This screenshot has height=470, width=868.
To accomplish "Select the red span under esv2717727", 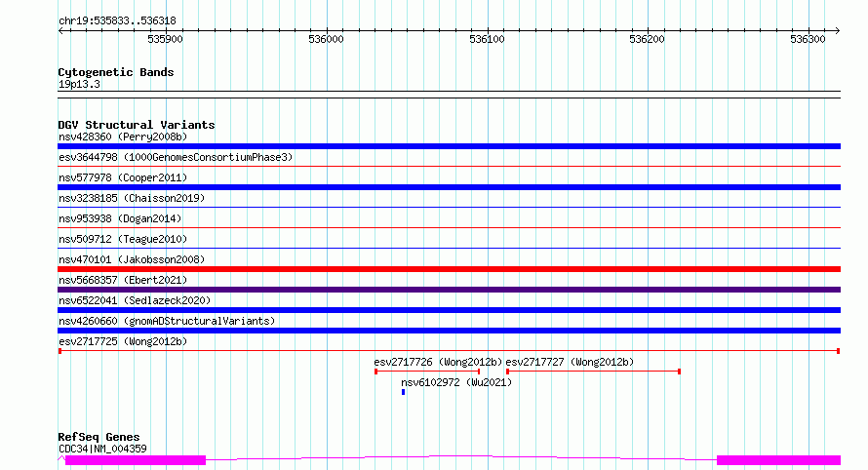I will 593,372.
